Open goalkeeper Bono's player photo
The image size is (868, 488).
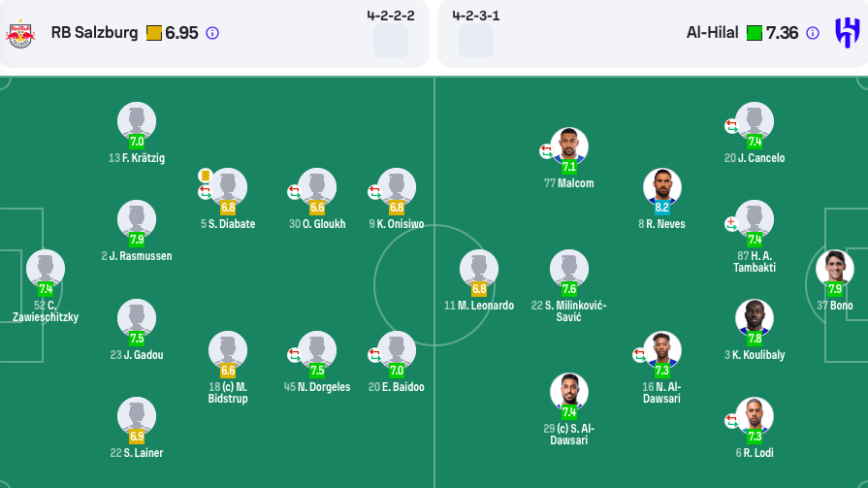point(833,268)
